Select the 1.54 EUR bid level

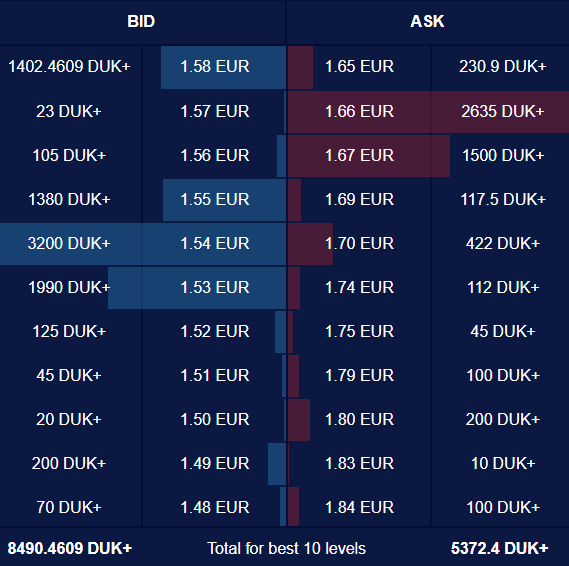tap(215, 243)
